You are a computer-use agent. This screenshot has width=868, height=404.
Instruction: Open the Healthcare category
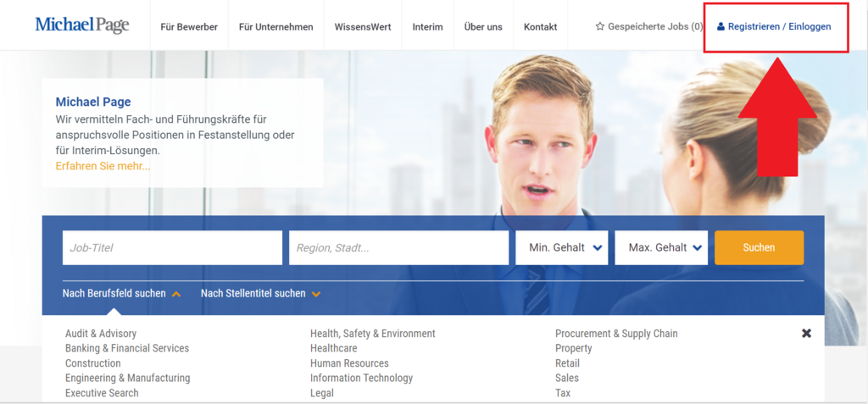pyautogui.click(x=334, y=348)
